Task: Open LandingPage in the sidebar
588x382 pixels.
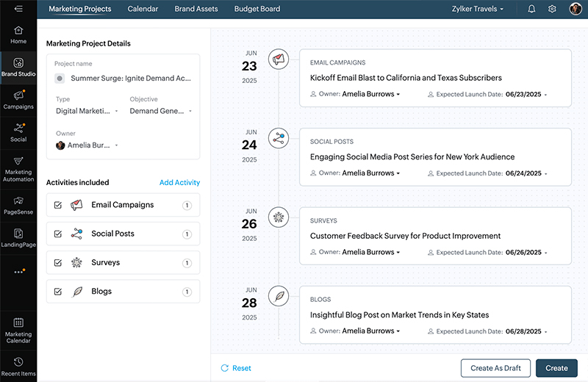Action: pos(18,237)
